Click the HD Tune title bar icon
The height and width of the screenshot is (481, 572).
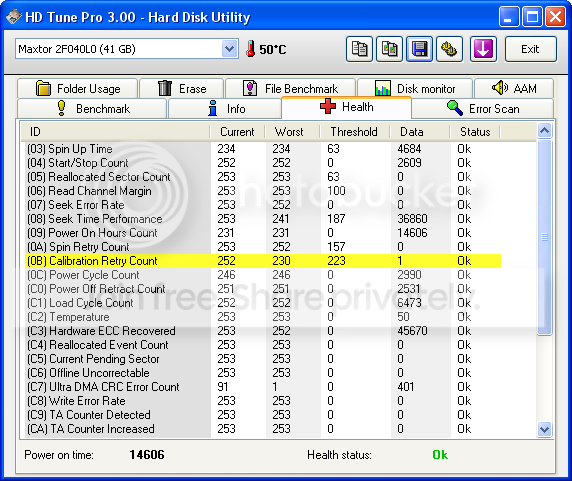[x=14, y=17]
